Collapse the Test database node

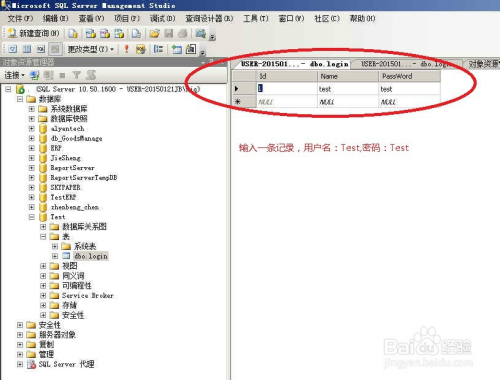(x=32, y=217)
